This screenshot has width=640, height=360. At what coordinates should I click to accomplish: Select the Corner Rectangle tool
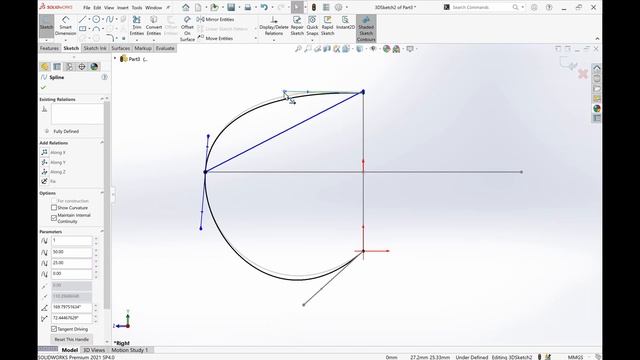[82, 29]
